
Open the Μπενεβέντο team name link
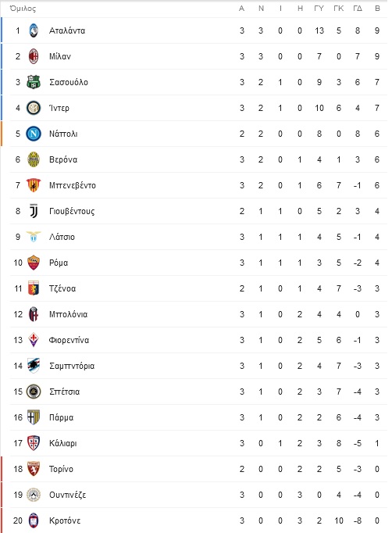coord(73,185)
